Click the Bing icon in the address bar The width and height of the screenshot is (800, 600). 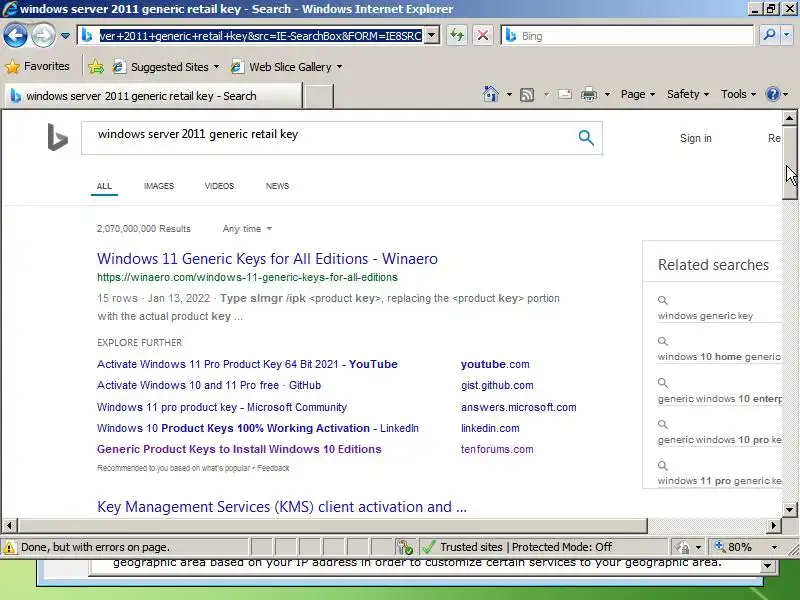tap(87, 35)
